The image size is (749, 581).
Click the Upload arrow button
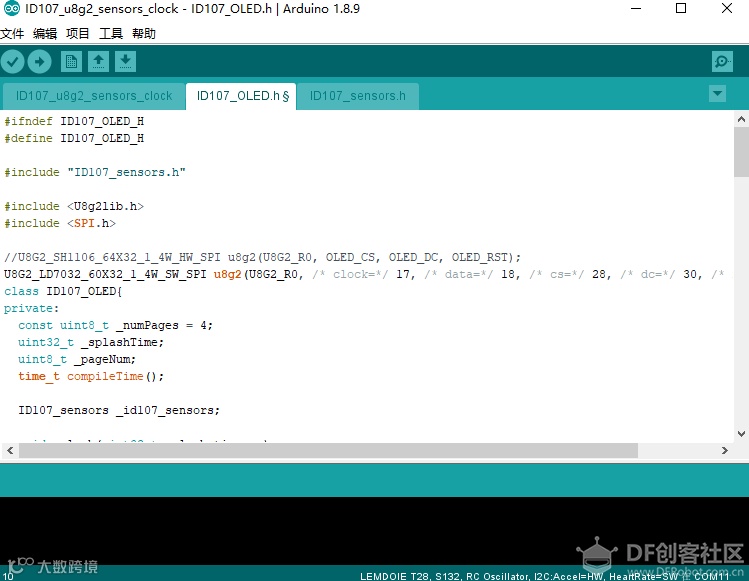[x=40, y=62]
